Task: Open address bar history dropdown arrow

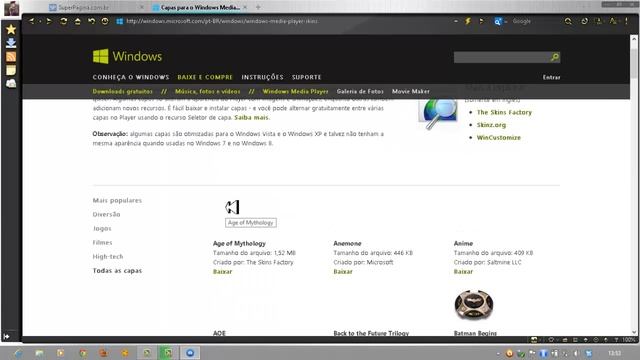Action: [456, 21]
